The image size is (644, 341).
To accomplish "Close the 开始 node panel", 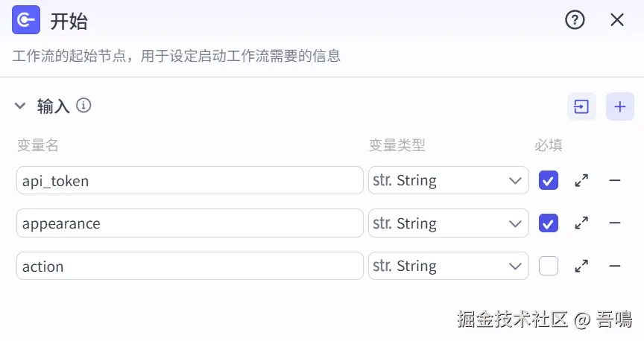I will [x=617, y=20].
